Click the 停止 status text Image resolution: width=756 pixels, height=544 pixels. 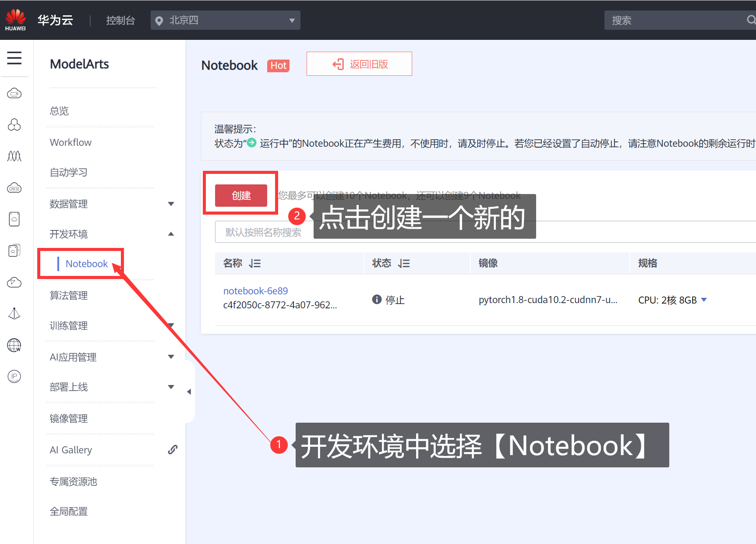(x=395, y=300)
